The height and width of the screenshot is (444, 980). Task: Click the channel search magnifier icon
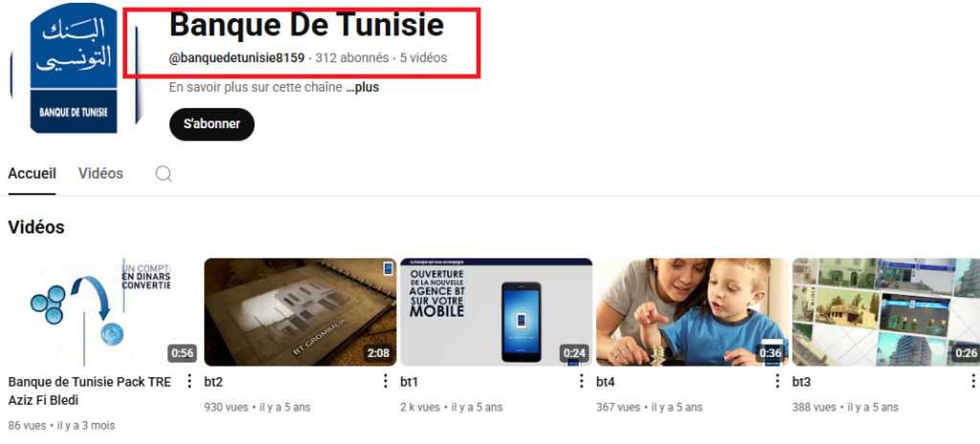(164, 174)
